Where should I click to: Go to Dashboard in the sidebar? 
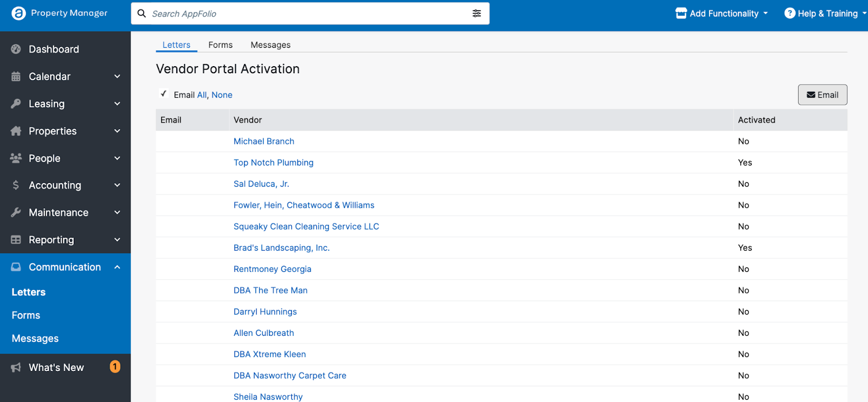point(54,49)
